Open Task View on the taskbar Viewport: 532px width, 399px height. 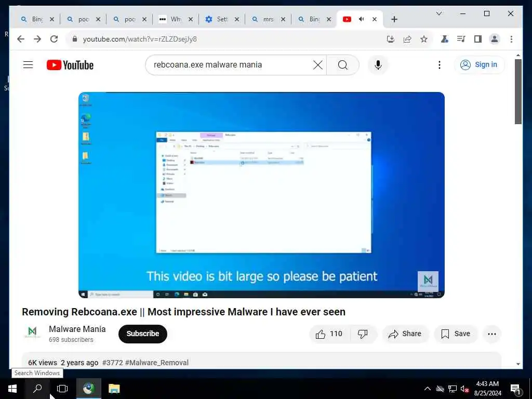tap(62, 389)
